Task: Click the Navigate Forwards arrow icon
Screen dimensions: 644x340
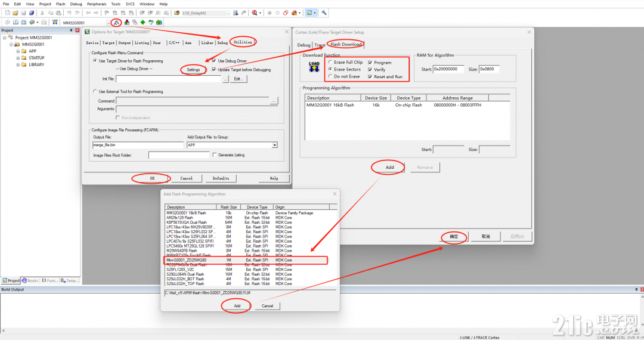Action: click(95, 13)
